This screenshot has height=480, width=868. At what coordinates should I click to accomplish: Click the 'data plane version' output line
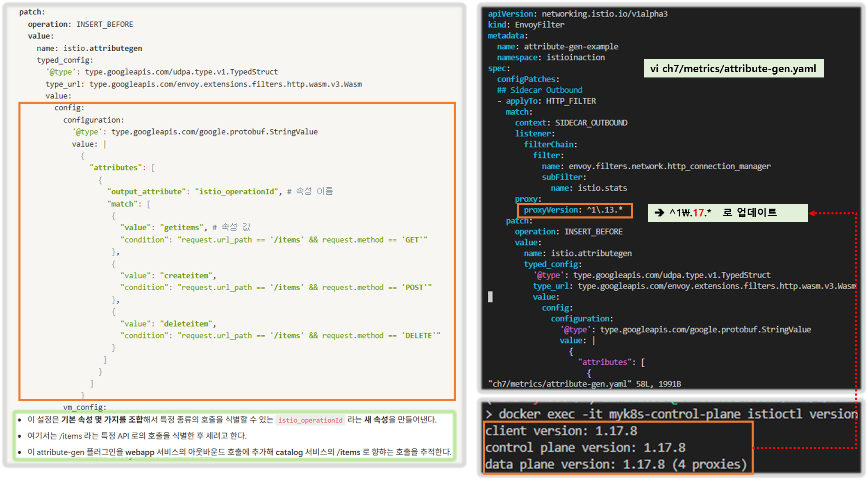(616, 464)
